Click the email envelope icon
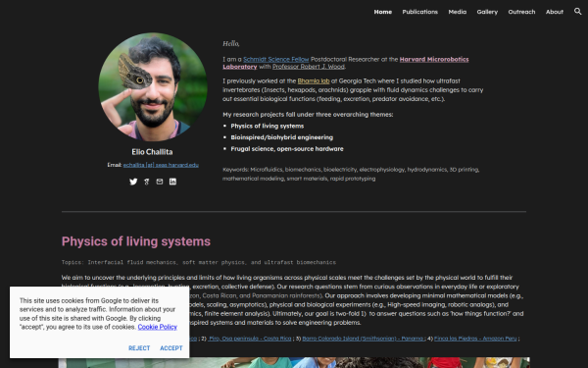The height and width of the screenshot is (368, 588). (160, 182)
